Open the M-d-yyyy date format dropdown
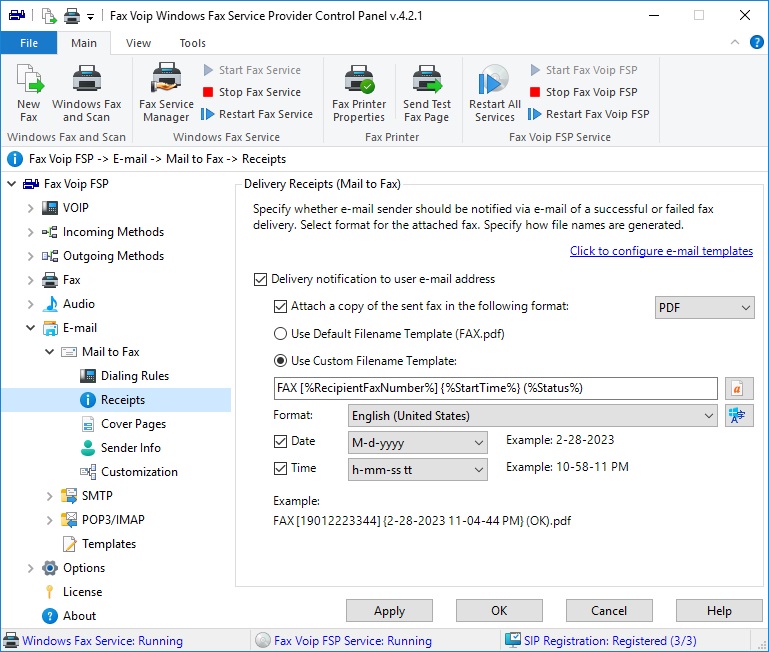The height and width of the screenshot is (652, 769). tap(417, 443)
